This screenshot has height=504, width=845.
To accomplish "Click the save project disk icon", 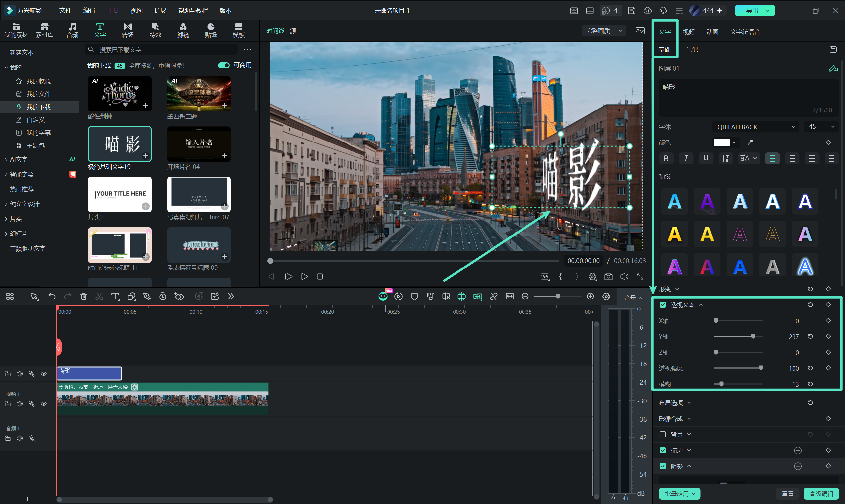I will pos(632,11).
